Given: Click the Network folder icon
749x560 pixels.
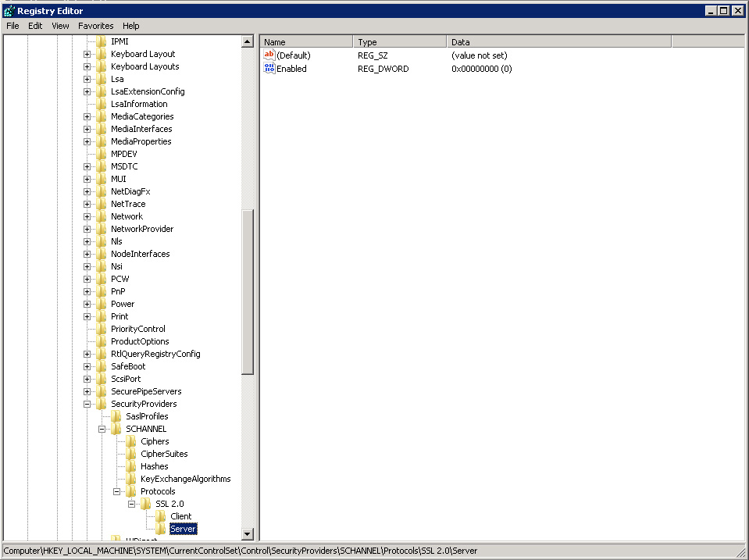Looking at the screenshot, I should (x=102, y=216).
